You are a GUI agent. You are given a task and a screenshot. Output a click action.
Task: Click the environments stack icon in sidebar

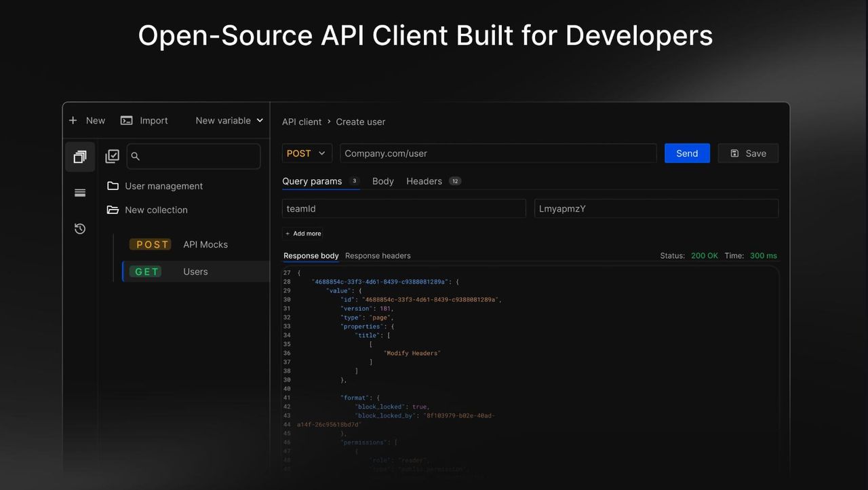tap(80, 193)
